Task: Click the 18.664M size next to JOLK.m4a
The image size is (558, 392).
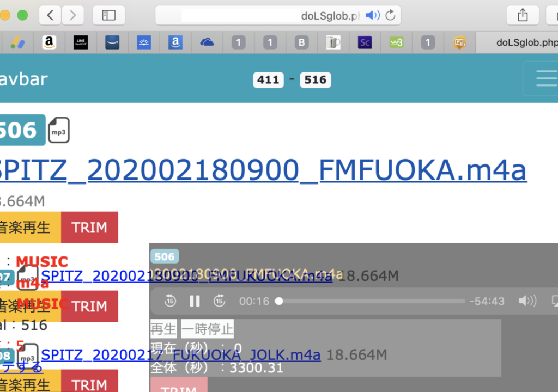Action: [356, 354]
